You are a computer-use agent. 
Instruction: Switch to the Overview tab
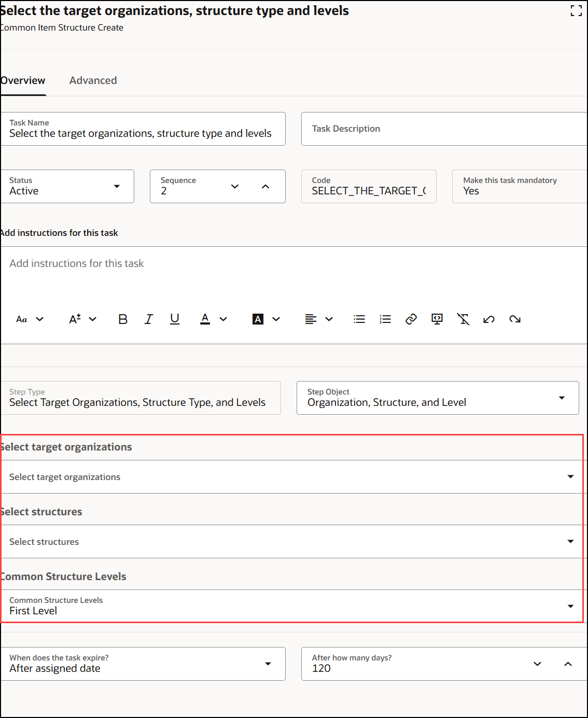(23, 80)
